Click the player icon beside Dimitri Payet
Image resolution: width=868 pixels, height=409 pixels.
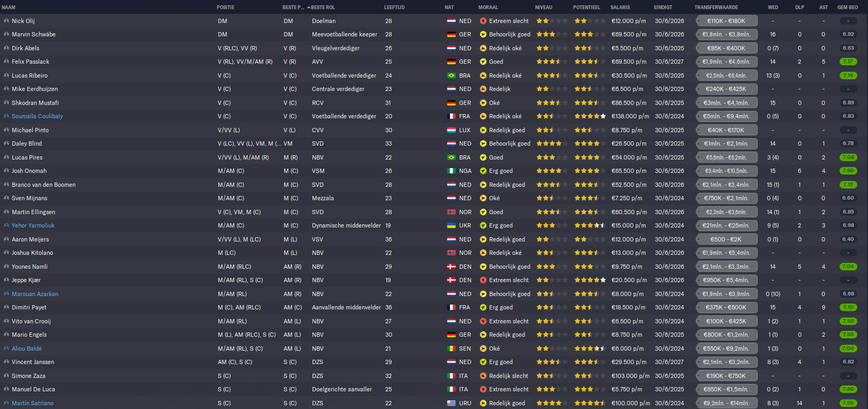coord(6,307)
